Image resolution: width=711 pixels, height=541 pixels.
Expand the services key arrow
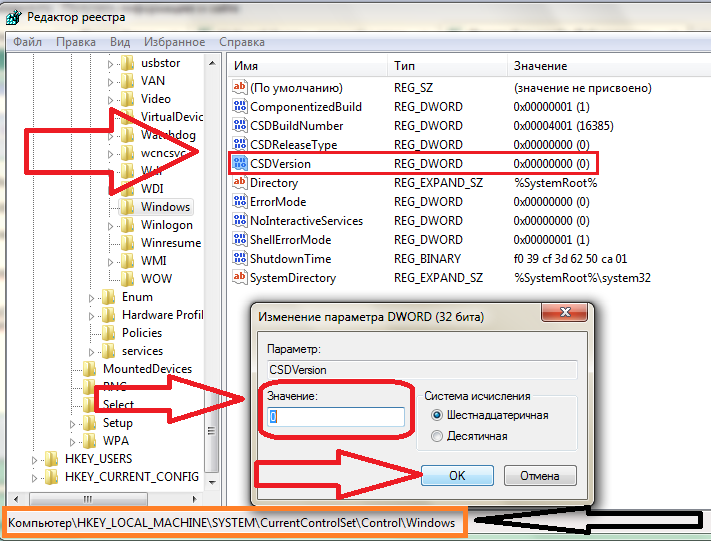pos(92,351)
